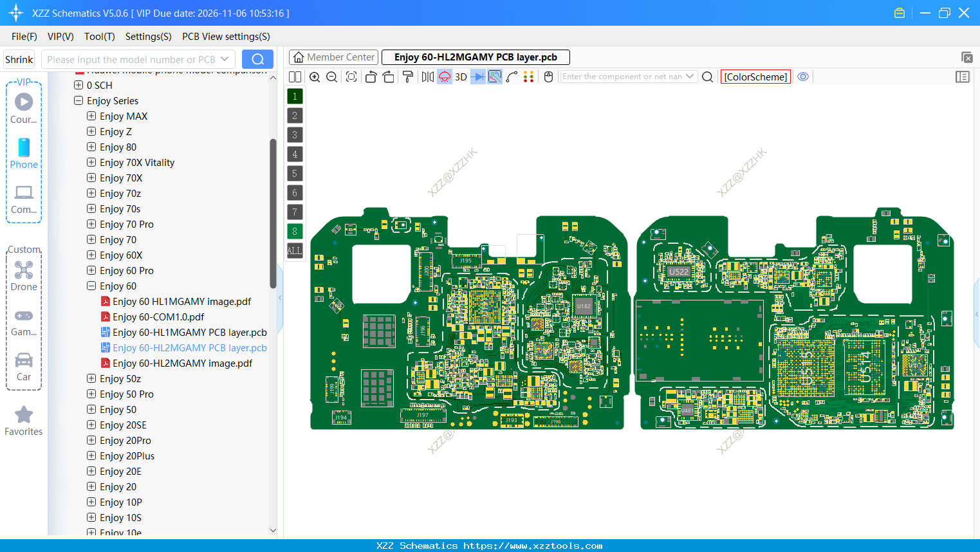Open the Member Center
Screen dimensions: 980x552
click(x=333, y=57)
